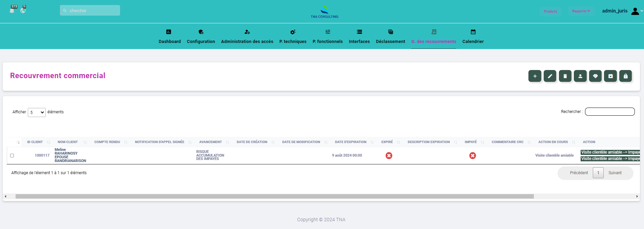
Task: Sort the table by Date d'expiration column
Action: pos(350,142)
